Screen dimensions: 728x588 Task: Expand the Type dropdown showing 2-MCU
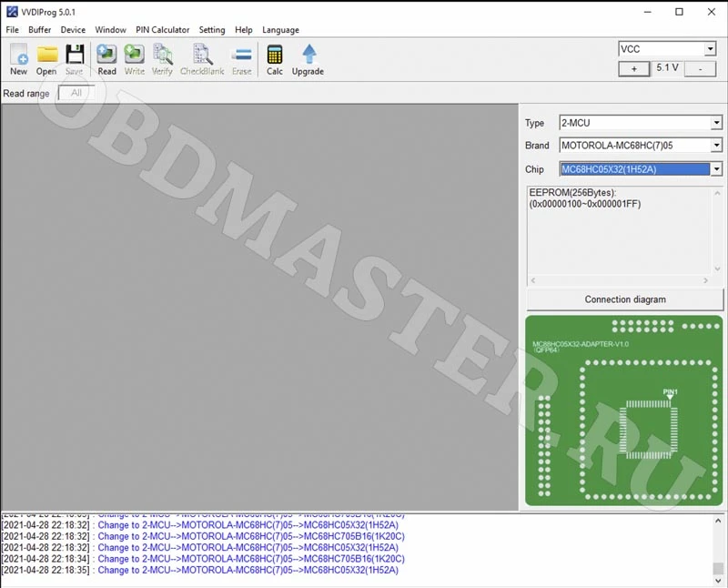tap(716, 123)
